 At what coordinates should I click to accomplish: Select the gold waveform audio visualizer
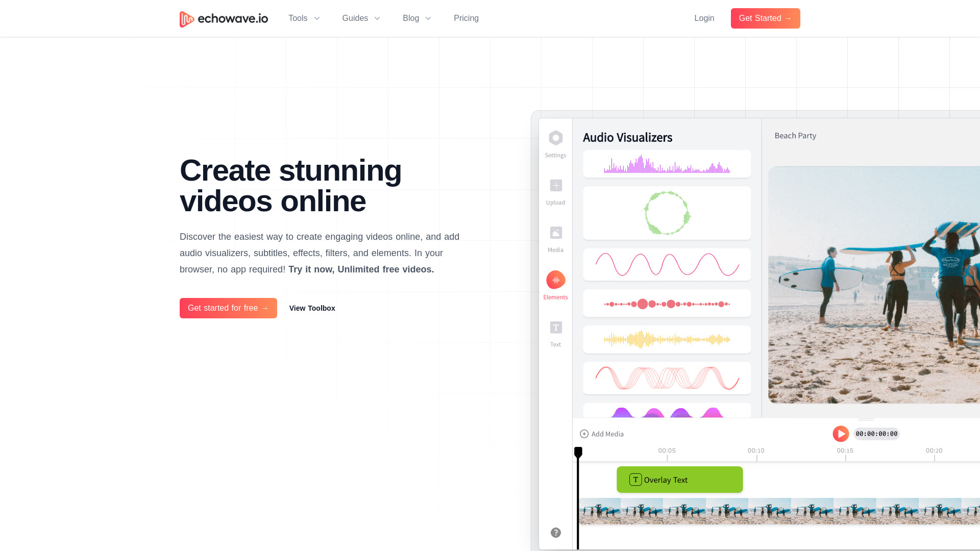click(666, 339)
